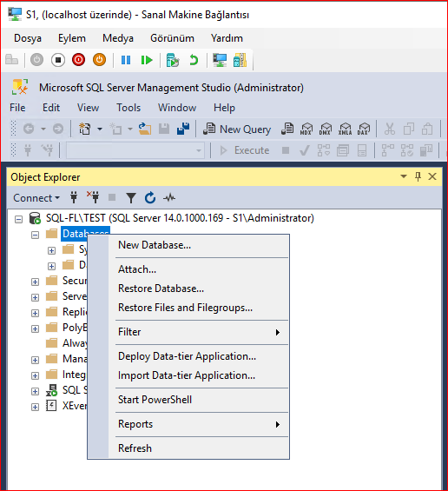The width and height of the screenshot is (448, 491).
Task: Click the Hyper-V Ctrl+Alt+Del toolbar icon
Action: tap(12, 59)
